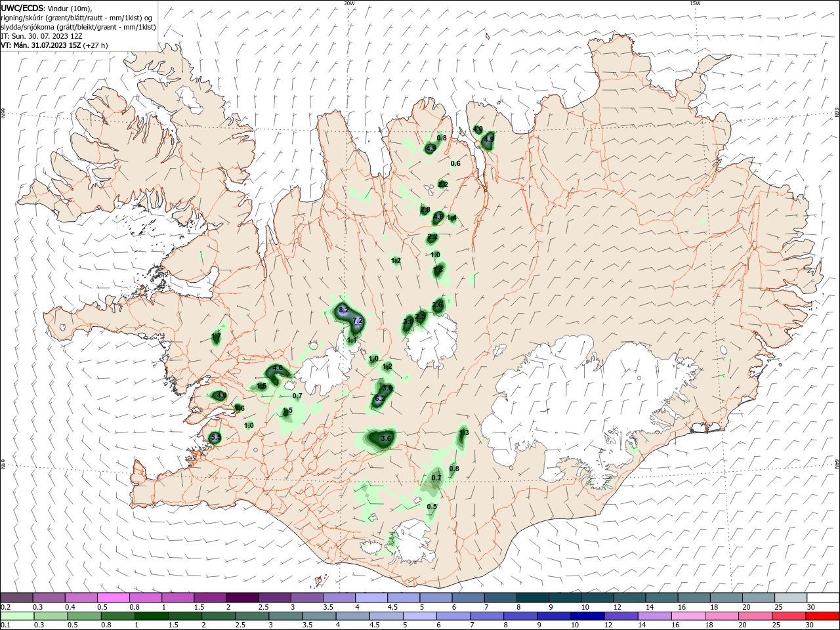The width and height of the screenshot is (840, 630).
Task: Click the 4.6 precipitation value
Action: [278, 368]
